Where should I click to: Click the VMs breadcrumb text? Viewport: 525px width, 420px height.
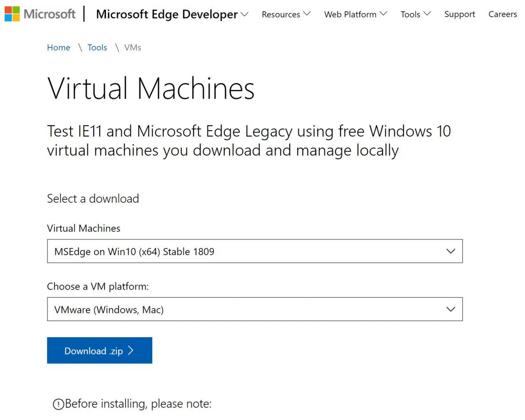pyautogui.click(x=133, y=48)
